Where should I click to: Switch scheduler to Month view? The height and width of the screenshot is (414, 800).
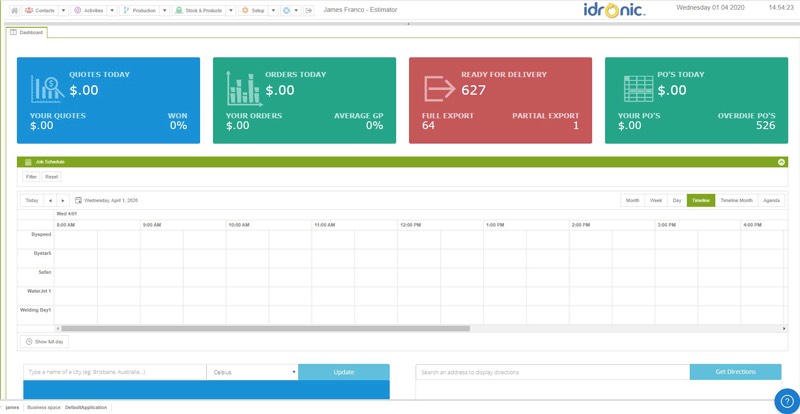click(x=632, y=200)
